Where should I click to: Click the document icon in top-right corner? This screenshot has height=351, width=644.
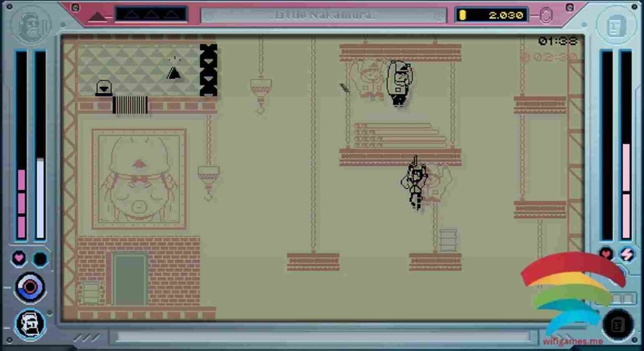tap(615, 26)
